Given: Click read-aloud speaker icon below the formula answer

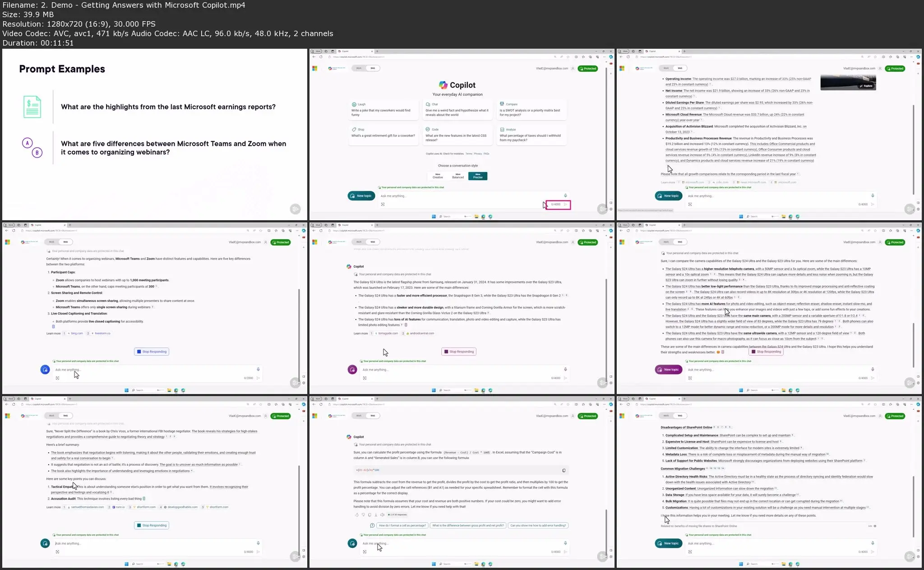Looking at the screenshot, I should (382, 514).
